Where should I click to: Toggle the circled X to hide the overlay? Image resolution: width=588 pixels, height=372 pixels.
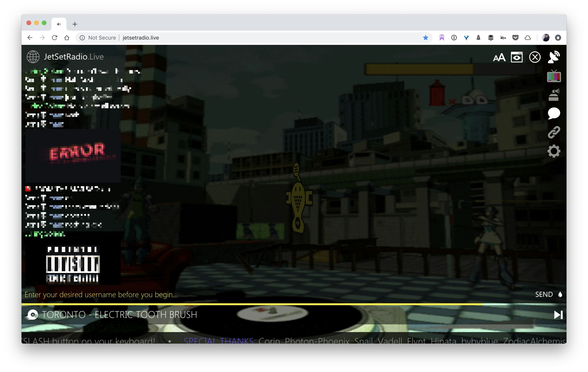tap(535, 57)
